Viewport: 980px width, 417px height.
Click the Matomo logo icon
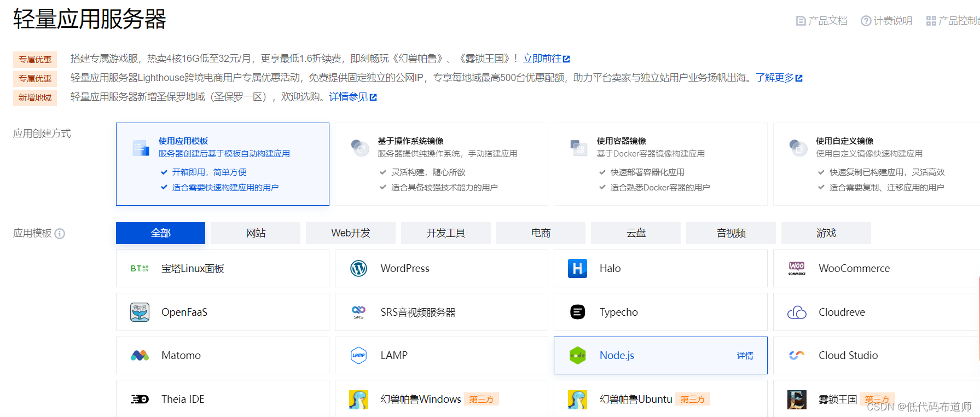point(140,356)
